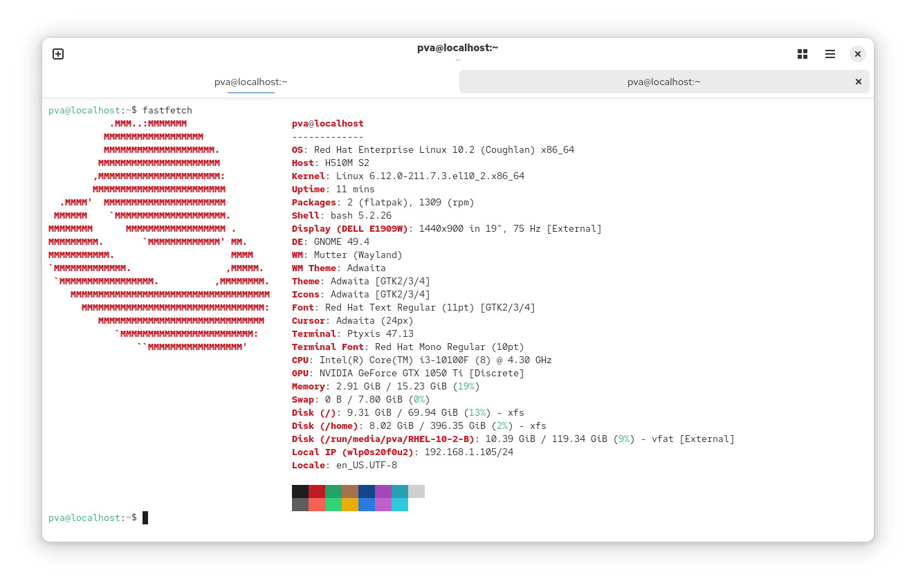Viewport: 916px width, 588px height.
Task: Click the 'Display (DELL E1909W)' label
Action: (350, 228)
